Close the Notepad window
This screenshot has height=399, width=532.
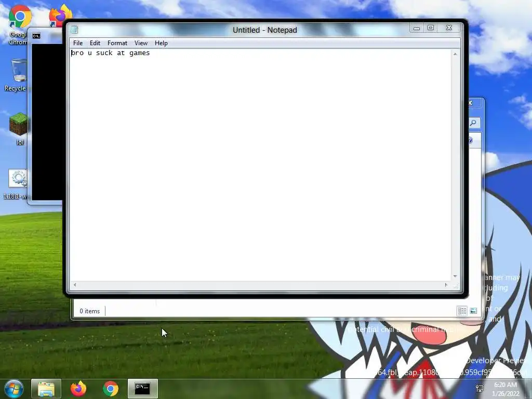tap(449, 28)
